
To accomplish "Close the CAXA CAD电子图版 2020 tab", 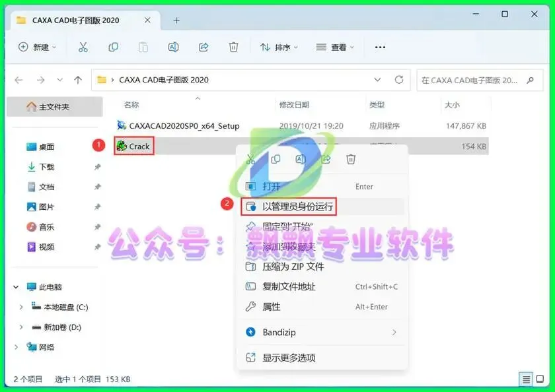I will click(x=147, y=20).
